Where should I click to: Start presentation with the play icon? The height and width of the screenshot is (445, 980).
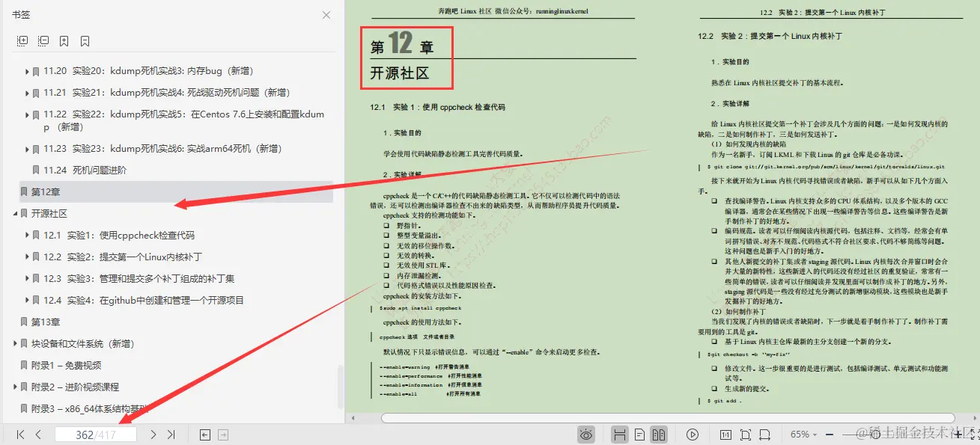693,434
